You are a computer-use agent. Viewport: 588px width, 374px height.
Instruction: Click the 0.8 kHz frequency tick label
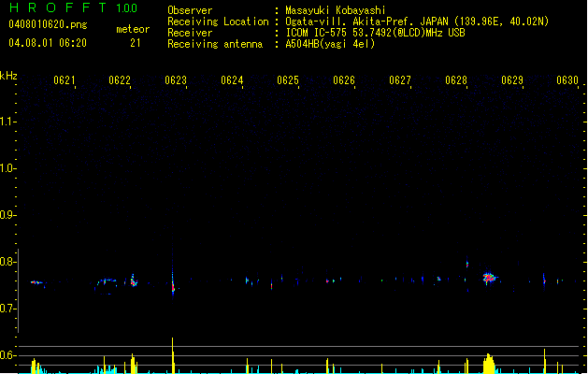(7, 262)
